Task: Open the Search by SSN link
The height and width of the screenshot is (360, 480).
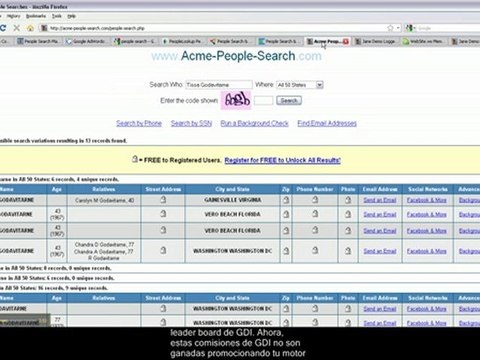Action: (x=191, y=123)
